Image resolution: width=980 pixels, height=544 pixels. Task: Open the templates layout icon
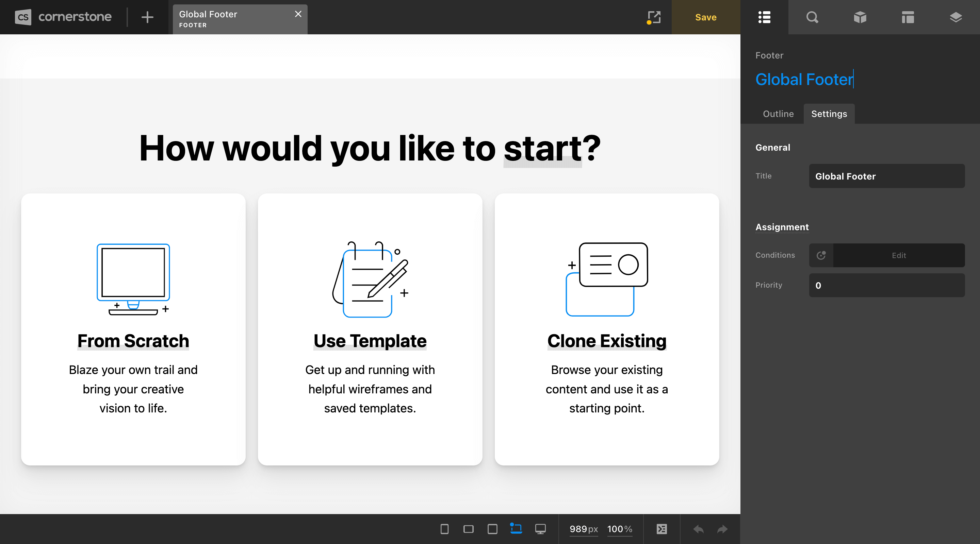click(x=908, y=17)
